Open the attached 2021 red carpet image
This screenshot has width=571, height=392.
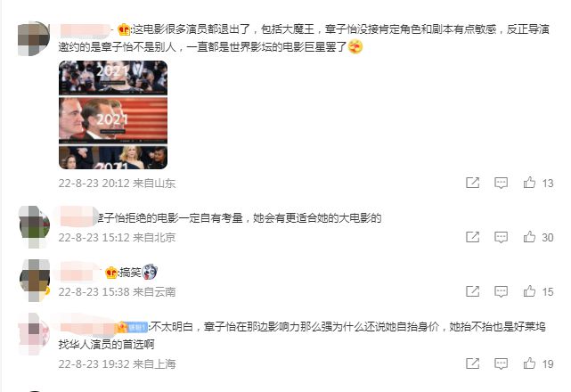(113, 115)
